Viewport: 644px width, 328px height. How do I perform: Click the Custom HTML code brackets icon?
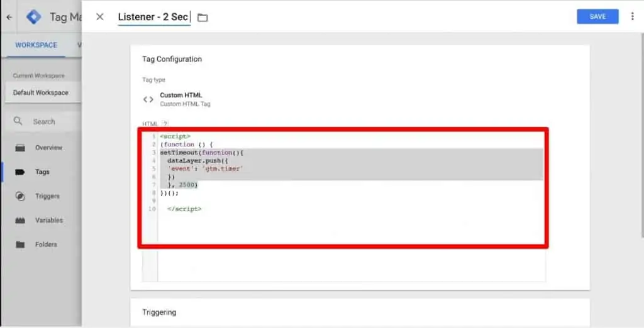point(148,99)
